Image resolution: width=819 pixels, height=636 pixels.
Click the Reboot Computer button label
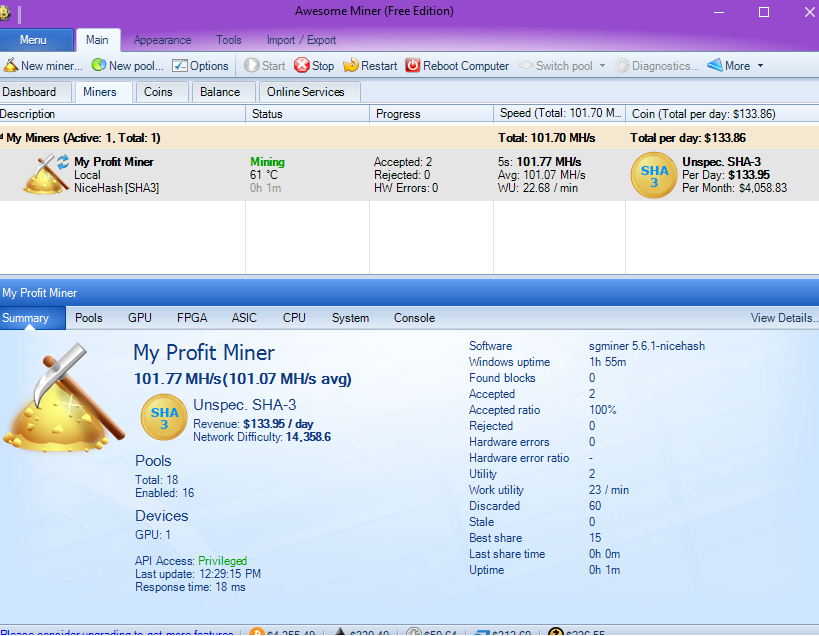466,66
